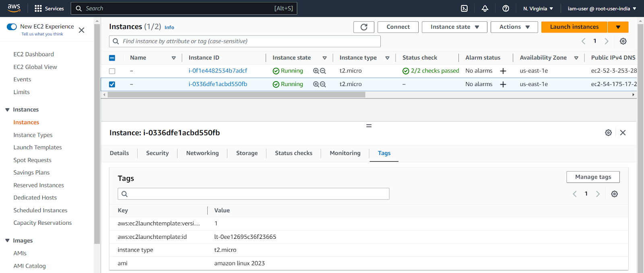Go to EC2 Dashboard in sidebar
Viewport: 644px width, 273px height.
pos(33,54)
